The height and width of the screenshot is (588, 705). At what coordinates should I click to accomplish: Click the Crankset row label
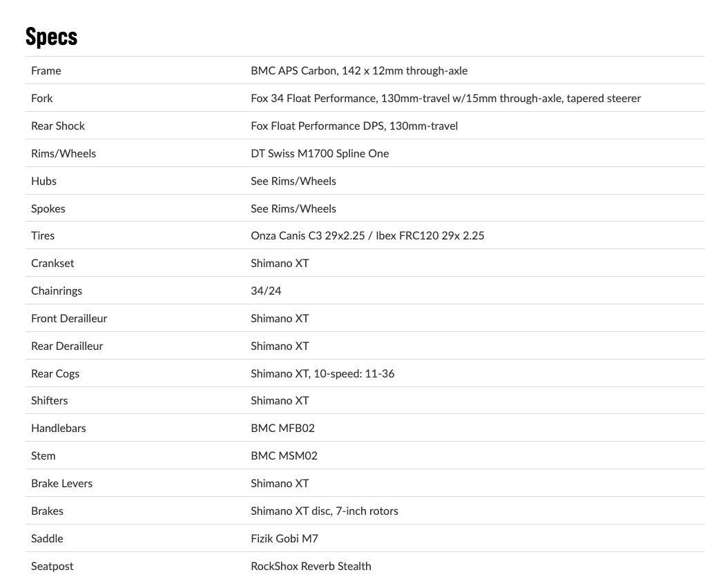pyautogui.click(x=52, y=263)
